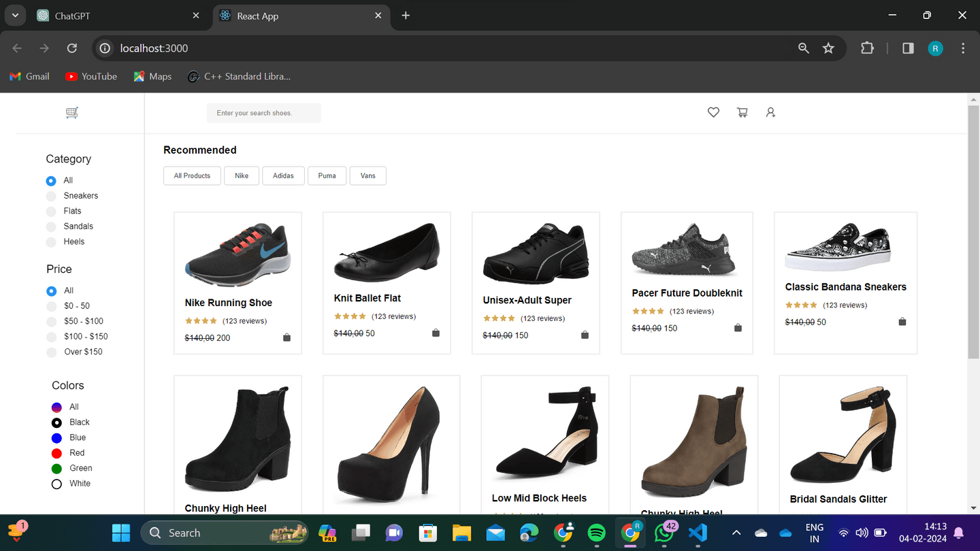Open Chrome extensions puzzle icon
The width and height of the screenshot is (980, 551).
tap(867, 48)
